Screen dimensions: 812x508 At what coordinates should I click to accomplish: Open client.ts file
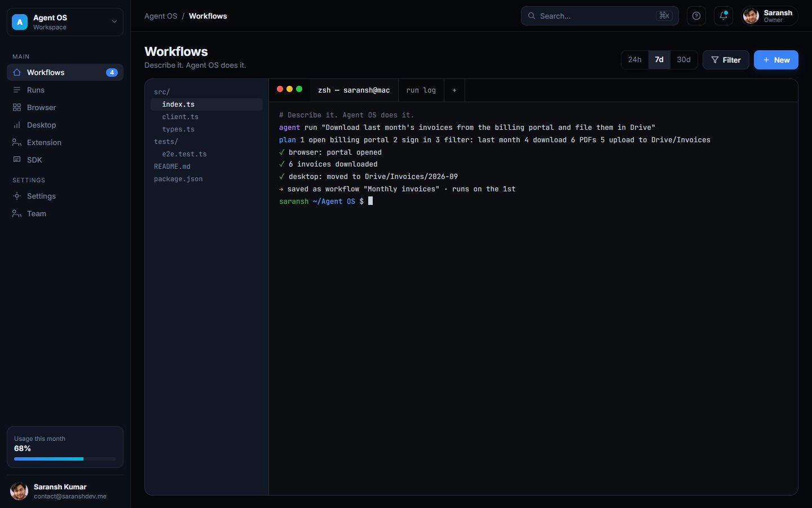pyautogui.click(x=206, y=117)
